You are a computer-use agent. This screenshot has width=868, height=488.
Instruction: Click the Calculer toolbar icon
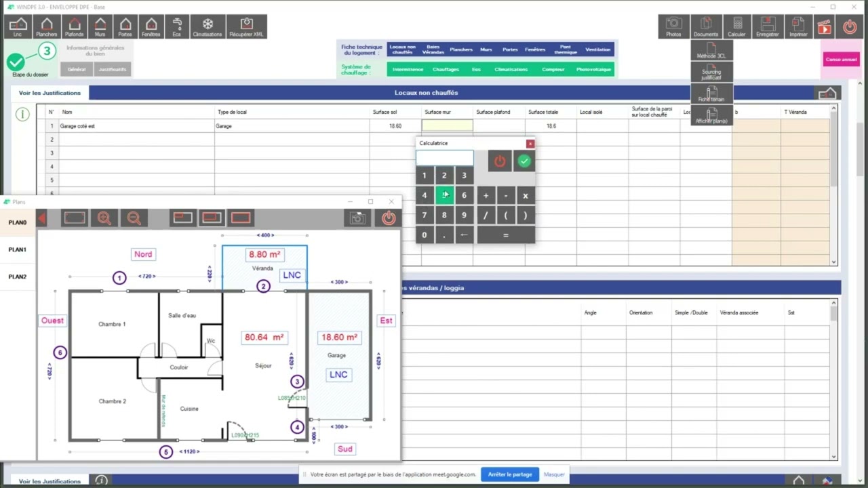pyautogui.click(x=736, y=26)
